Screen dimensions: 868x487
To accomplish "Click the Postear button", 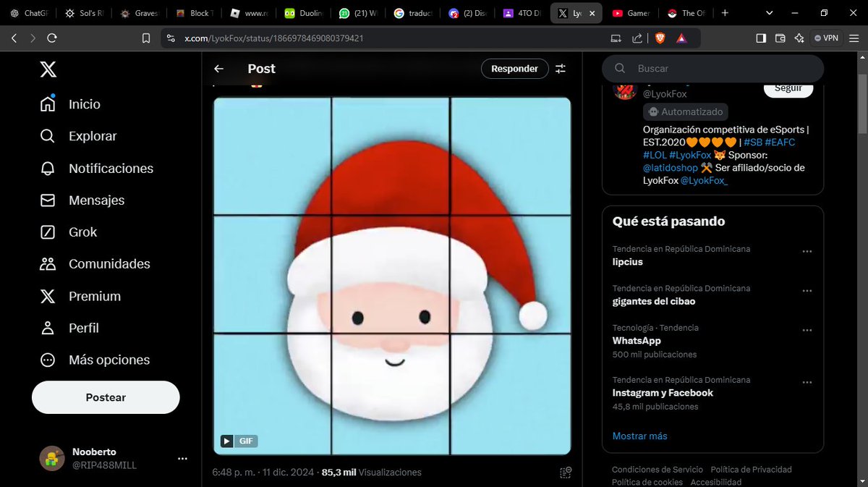I will click(x=106, y=397).
